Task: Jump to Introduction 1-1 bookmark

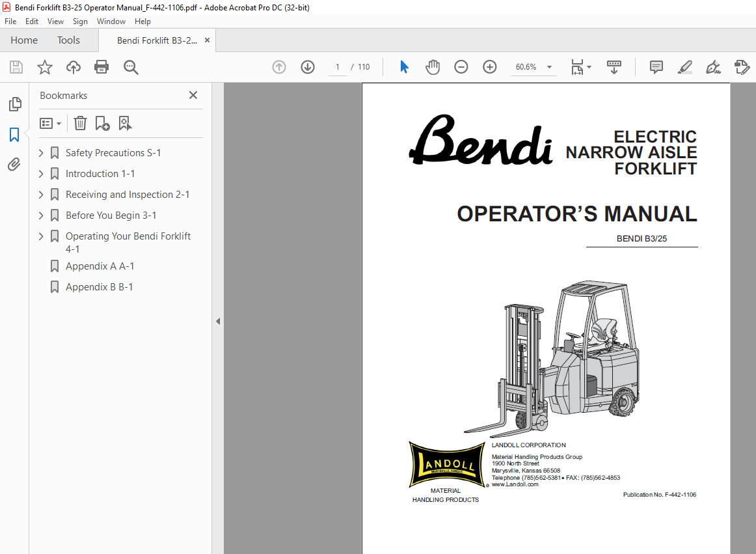Action: pyautogui.click(x=100, y=174)
